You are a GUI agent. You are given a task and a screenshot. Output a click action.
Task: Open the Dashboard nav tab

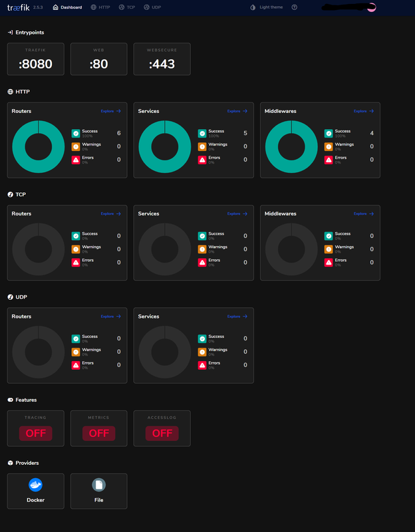(x=68, y=7)
